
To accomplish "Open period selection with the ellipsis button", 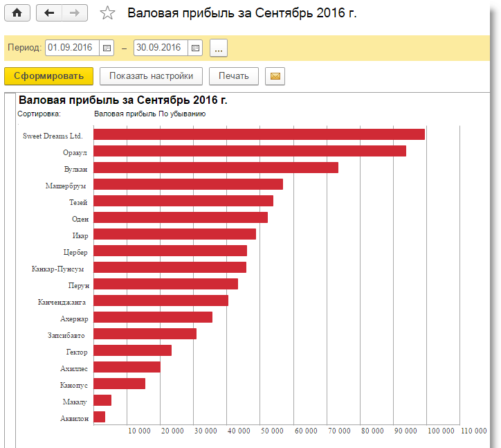I will coord(219,48).
